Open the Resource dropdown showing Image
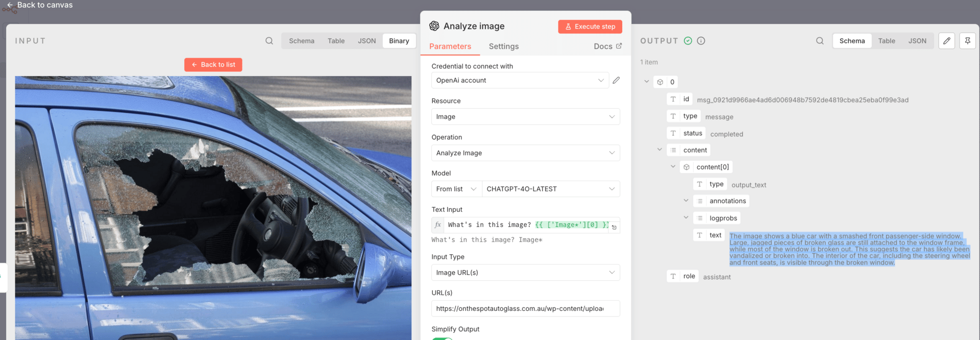The height and width of the screenshot is (340, 980). [x=526, y=116]
